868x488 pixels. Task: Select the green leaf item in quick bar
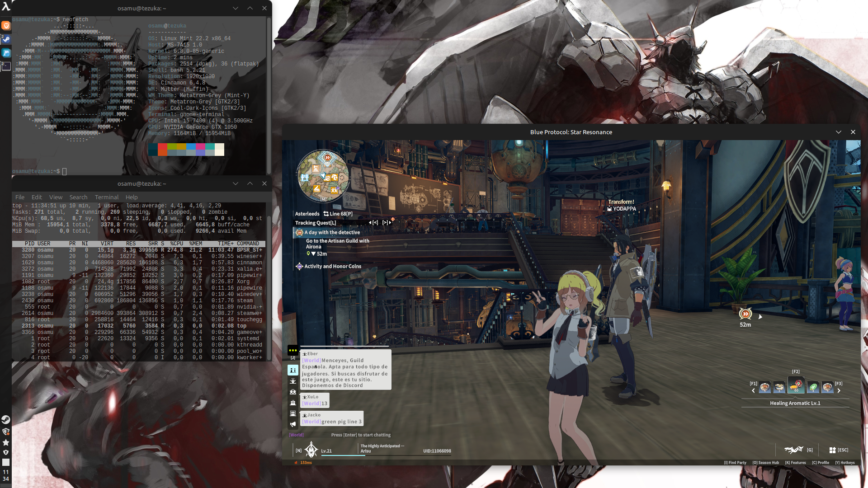[813, 387]
